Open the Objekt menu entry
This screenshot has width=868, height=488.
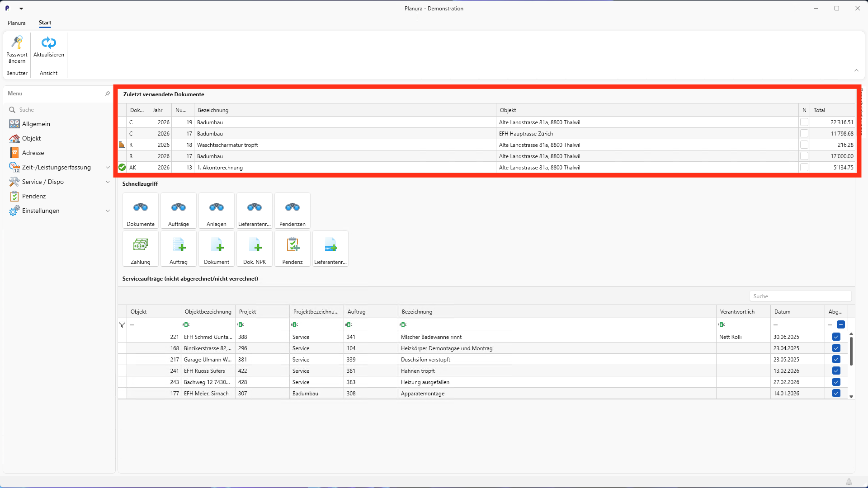point(31,138)
